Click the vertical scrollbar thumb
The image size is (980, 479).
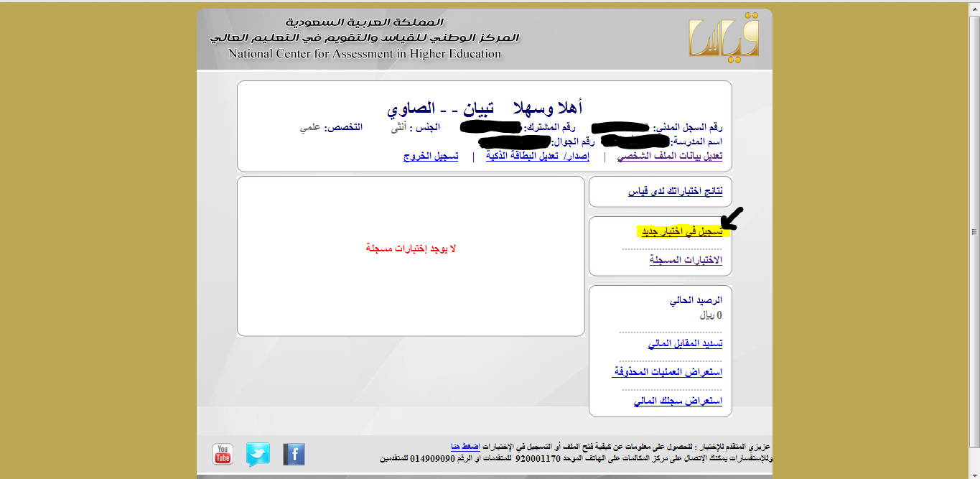tap(974, 232)
